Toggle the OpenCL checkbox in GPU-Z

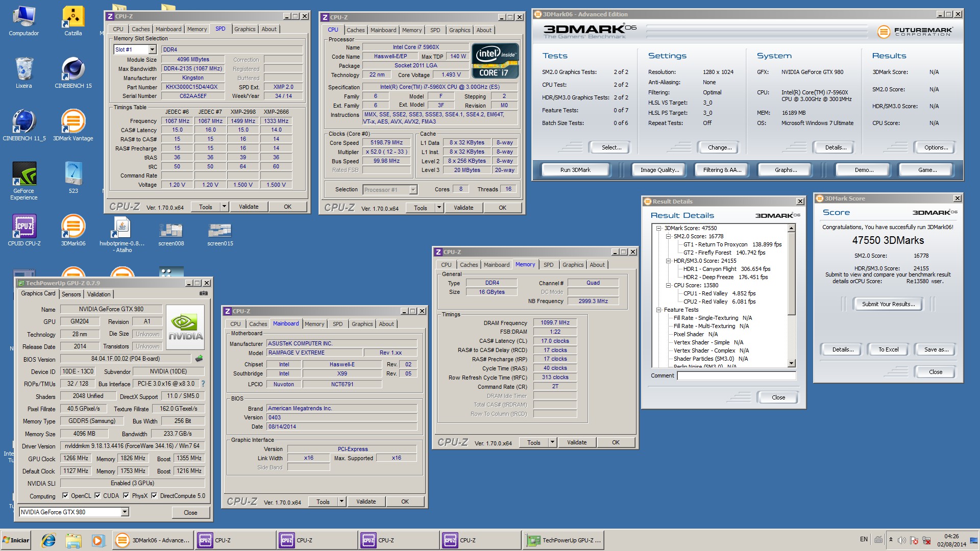click(x=65, y=495)
